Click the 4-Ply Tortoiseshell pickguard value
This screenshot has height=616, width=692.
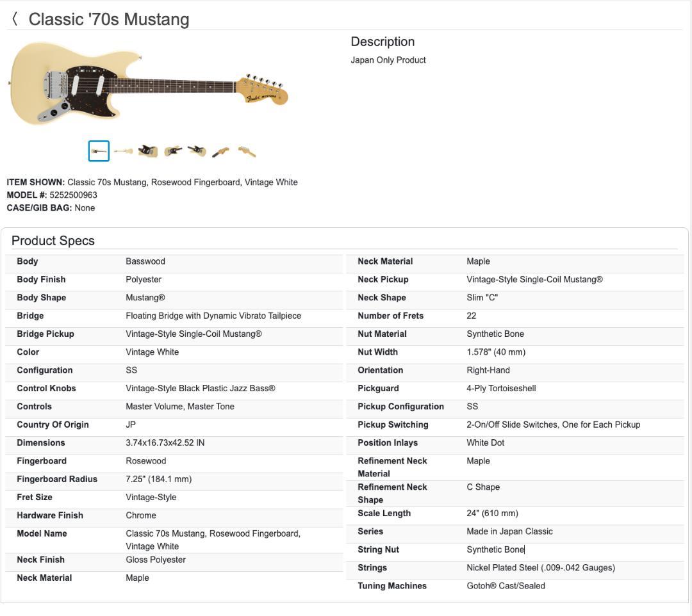501,388
